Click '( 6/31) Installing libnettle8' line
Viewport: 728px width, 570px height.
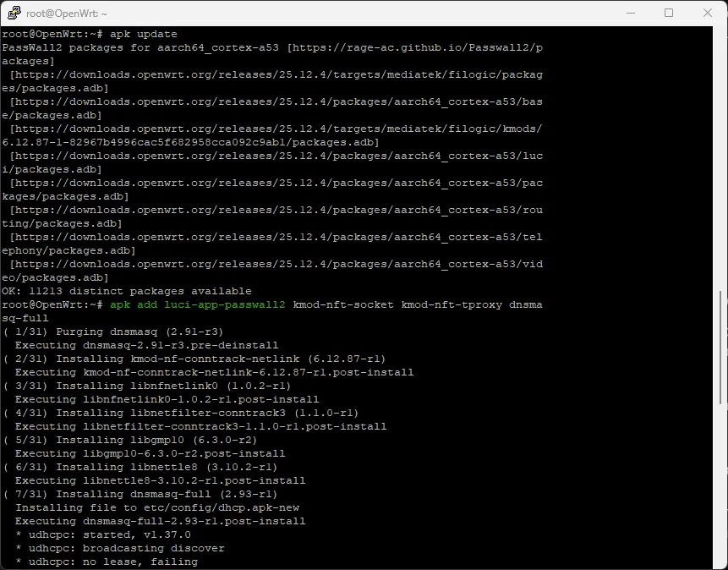click(x=140, y=467)
